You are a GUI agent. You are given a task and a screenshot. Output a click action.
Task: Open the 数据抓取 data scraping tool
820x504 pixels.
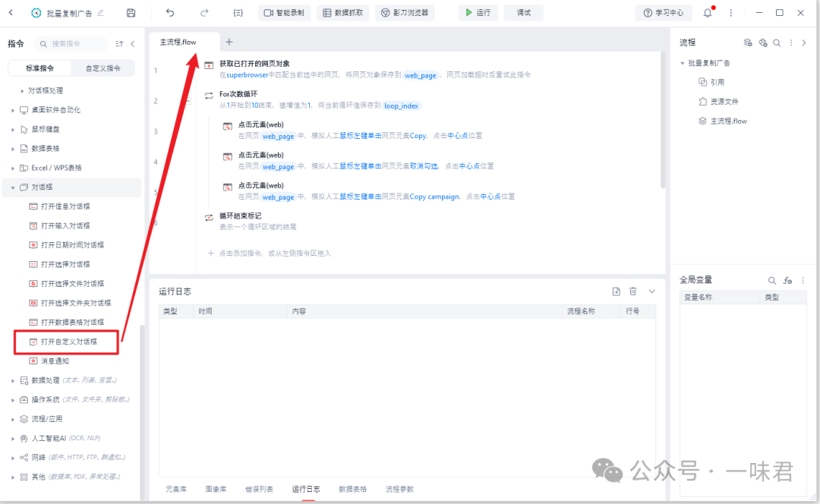tap(343, 12)
